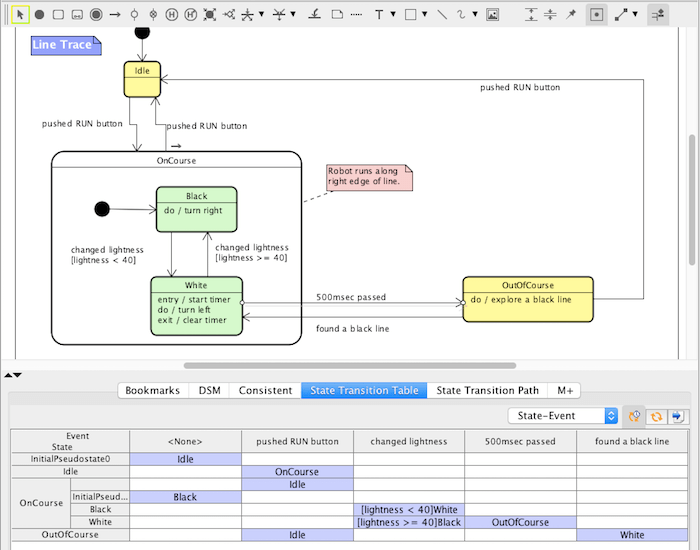The width and height of the screenshot is (700, 550).
Task: Expand the text tool dropdown arrow
Action: click(x=395, y=16)
